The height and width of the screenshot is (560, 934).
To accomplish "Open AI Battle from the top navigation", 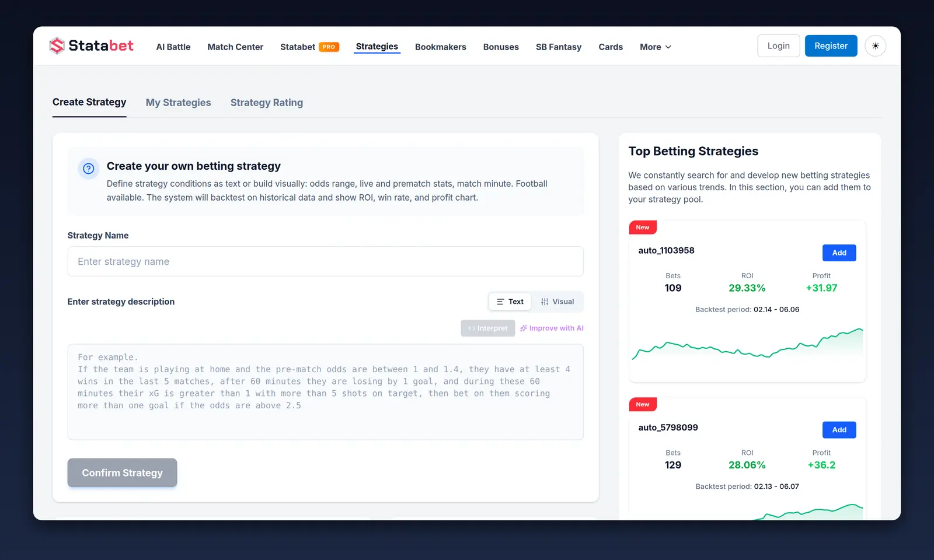I will click(173, 47).
